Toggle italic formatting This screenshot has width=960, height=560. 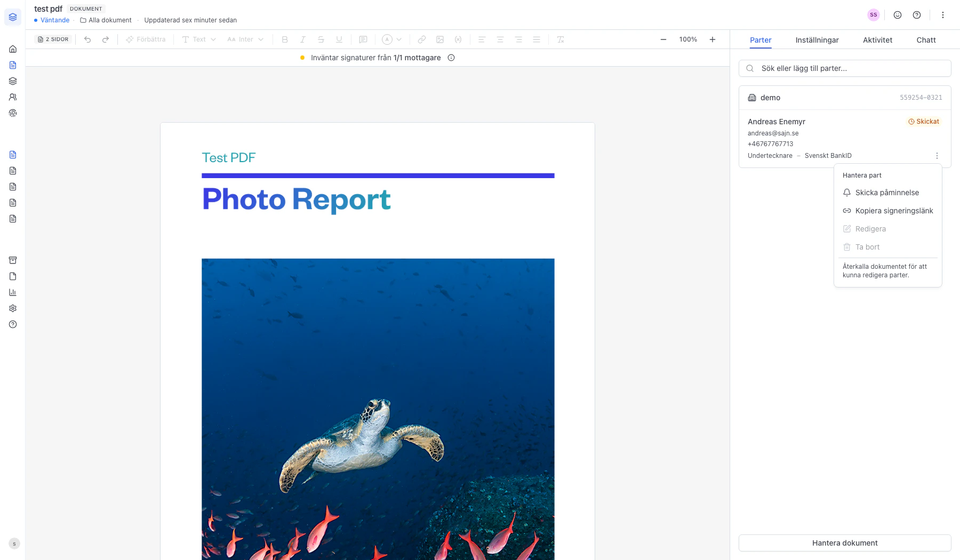click(303, 39)
